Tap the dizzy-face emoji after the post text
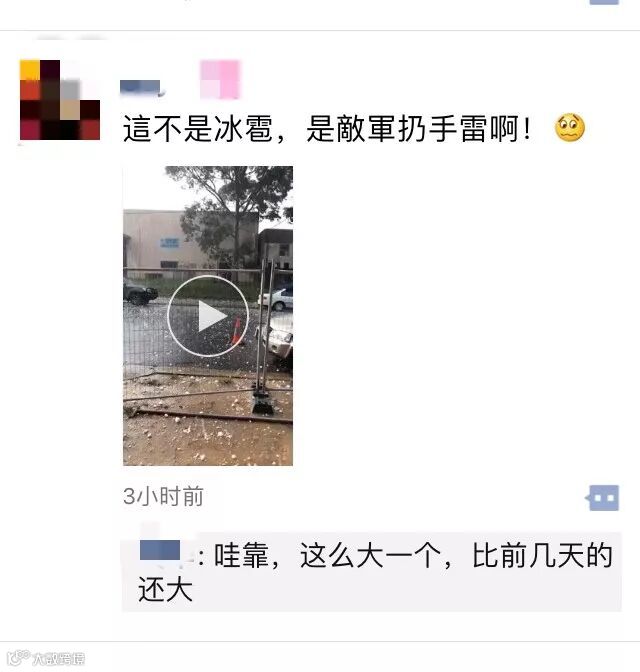The width and height of the screenshot is (640, 672). tap(570, 127)
